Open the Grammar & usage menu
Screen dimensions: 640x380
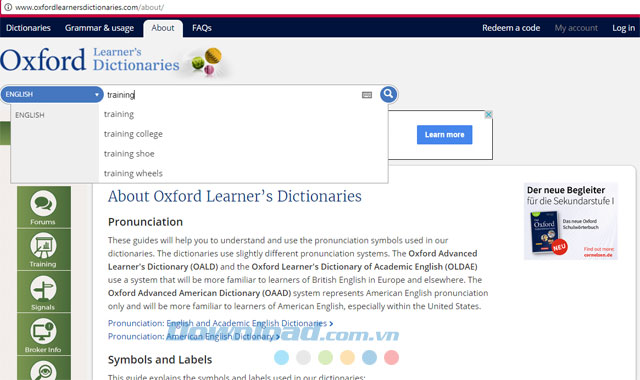click(x=99, y=28)
